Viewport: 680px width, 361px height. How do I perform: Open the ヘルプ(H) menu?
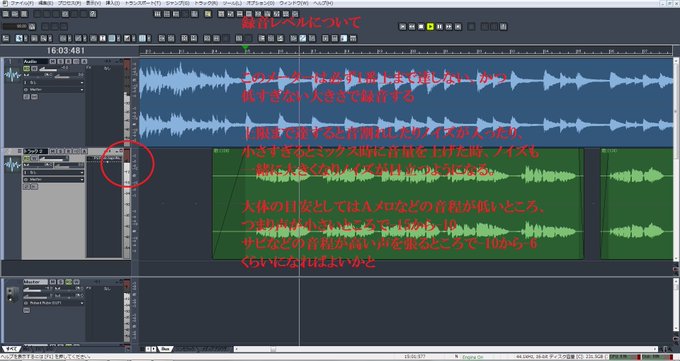coord(323,3)
